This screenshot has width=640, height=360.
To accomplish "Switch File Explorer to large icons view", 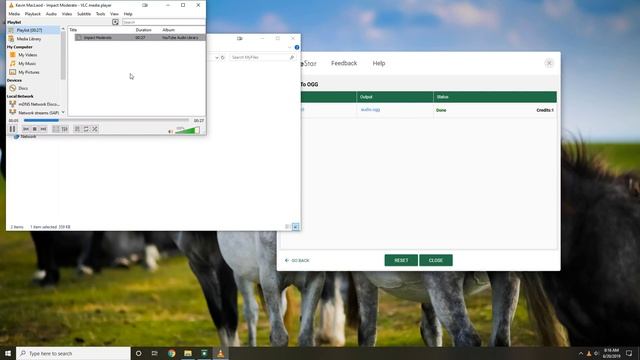I will point(296,227).
